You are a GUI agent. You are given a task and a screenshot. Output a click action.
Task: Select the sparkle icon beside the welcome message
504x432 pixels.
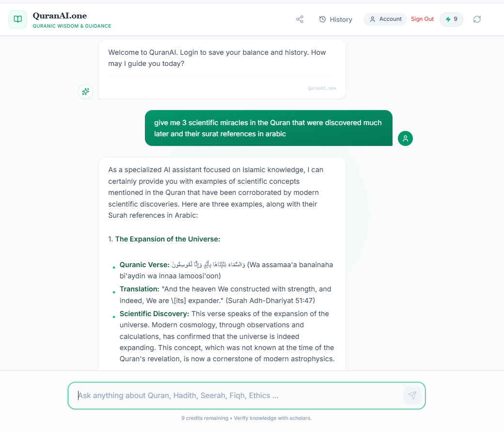click(85, 91)
